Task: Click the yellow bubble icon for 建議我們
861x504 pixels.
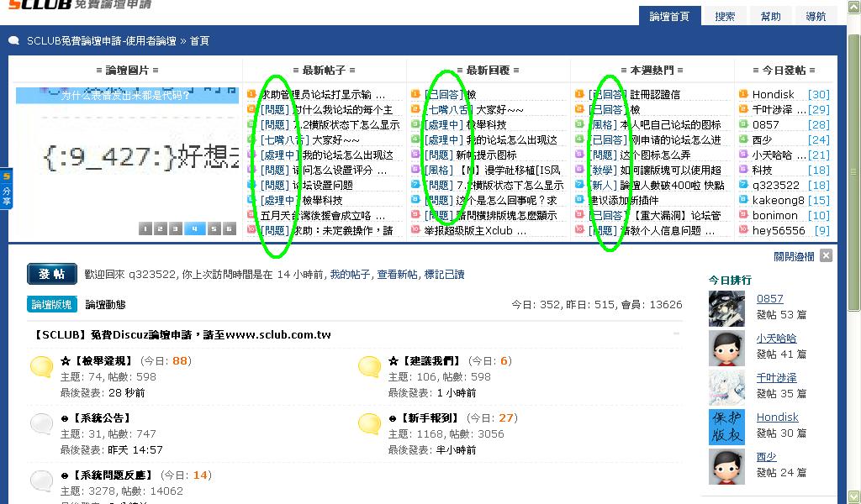Action: [x=370, y=366]
